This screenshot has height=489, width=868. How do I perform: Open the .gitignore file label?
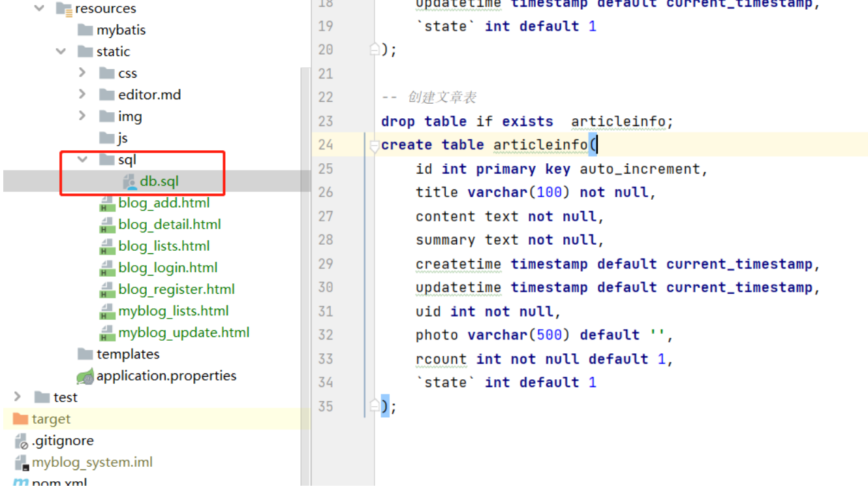click(x=63, y=441)
